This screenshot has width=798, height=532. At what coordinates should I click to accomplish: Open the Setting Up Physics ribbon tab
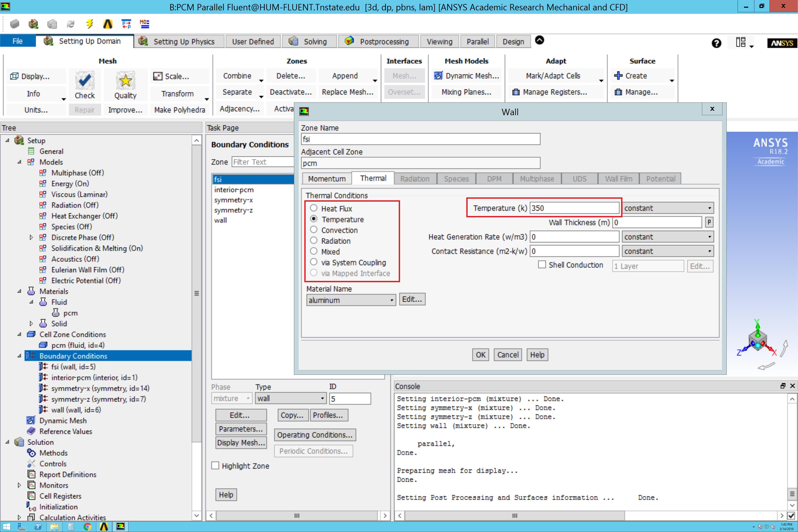pyautogui.click(x=179, y=41)
